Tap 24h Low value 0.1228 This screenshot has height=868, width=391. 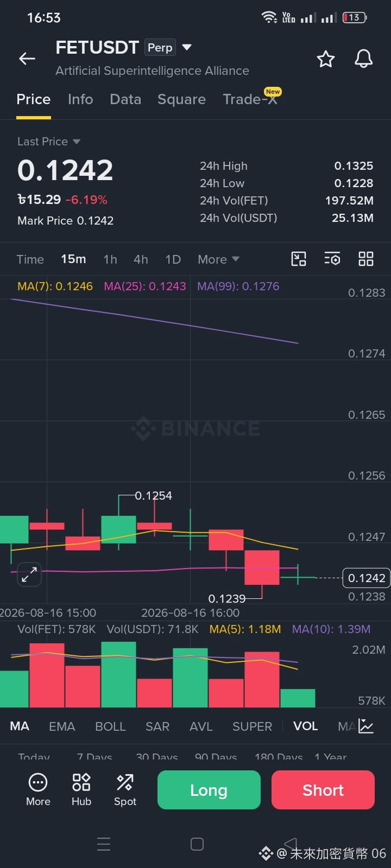click(354, 183)
